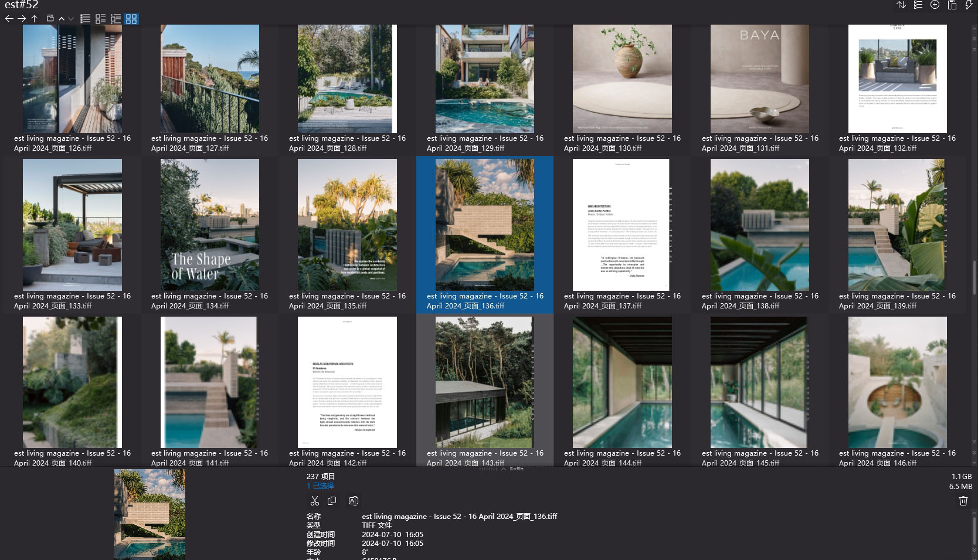Go up one folder level

pos(34,18)
